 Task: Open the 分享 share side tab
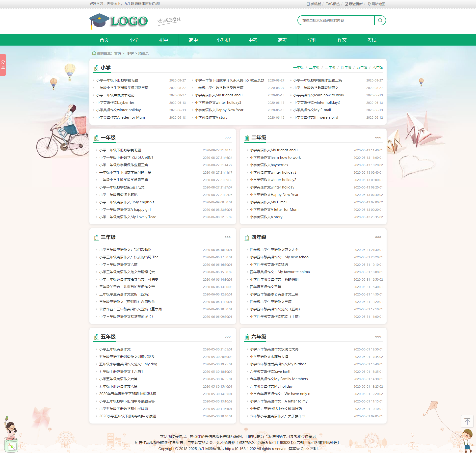[3, 65]
